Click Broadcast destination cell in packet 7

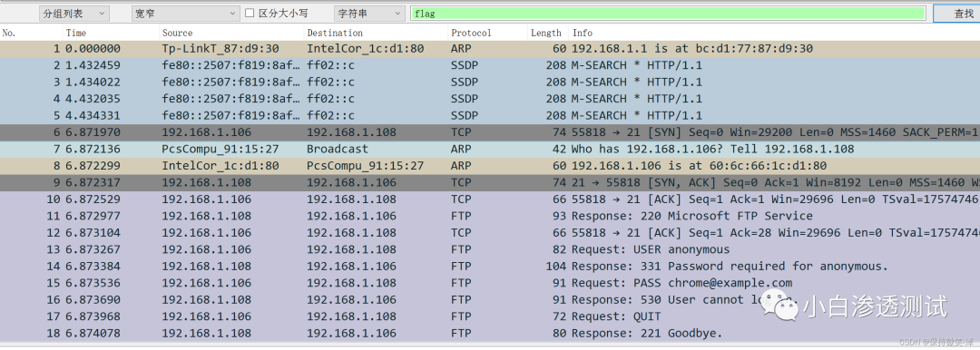337,150
